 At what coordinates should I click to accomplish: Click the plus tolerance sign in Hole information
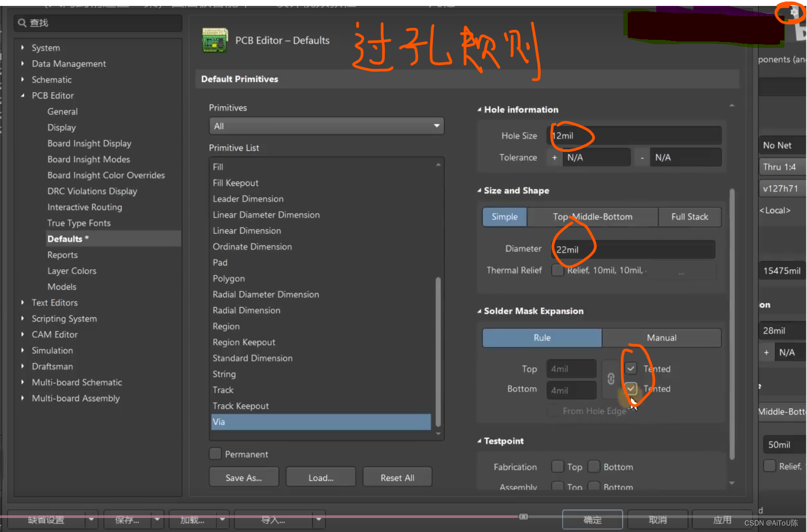point(555,158)
